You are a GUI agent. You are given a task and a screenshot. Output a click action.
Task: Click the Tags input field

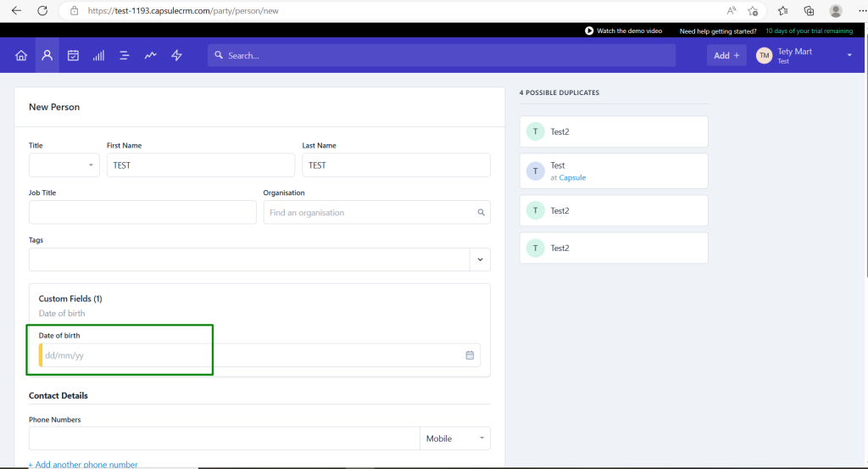pos(250,260)
